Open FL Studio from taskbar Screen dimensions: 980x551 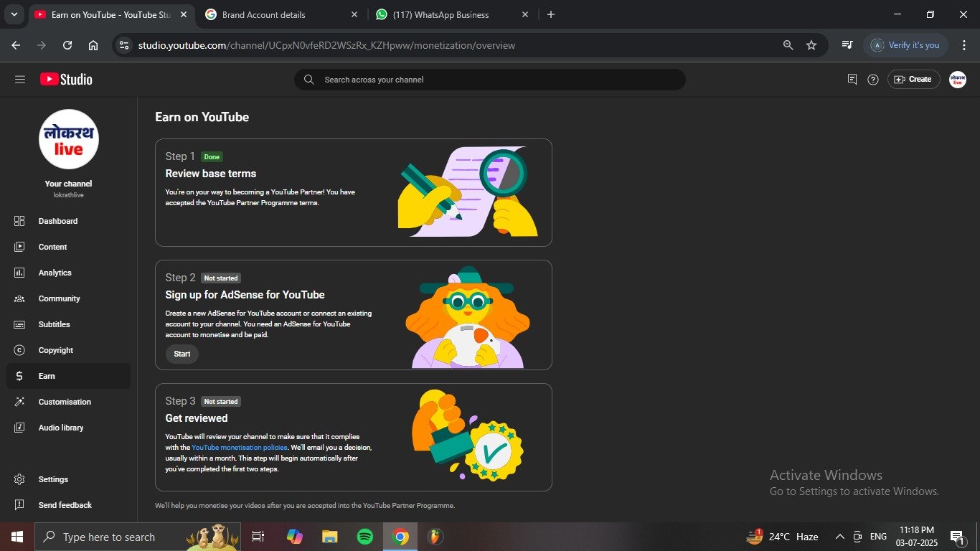[x=435, y=537]
